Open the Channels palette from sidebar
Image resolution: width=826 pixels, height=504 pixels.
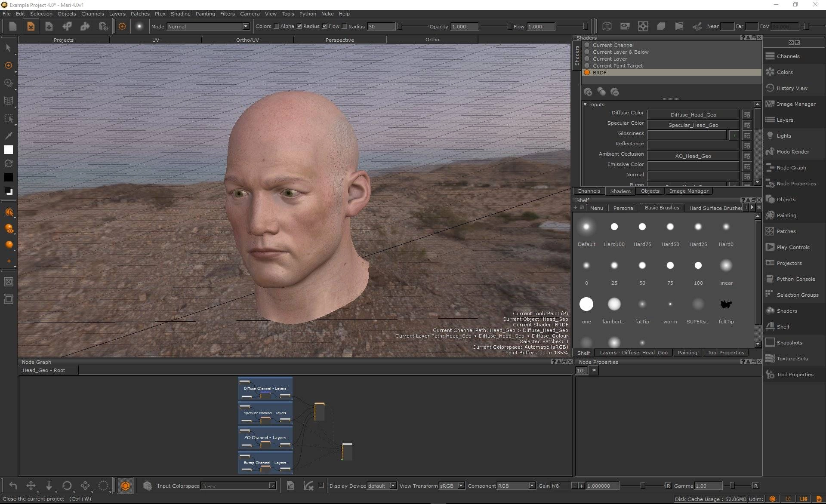788,56
